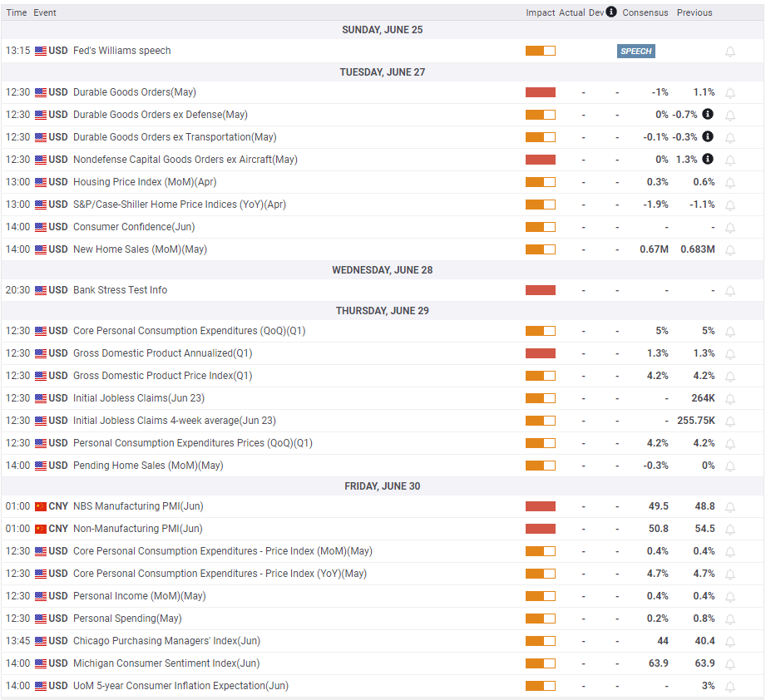Click the Impact column header
Screen dimensions: 766x700
[541, 12]
